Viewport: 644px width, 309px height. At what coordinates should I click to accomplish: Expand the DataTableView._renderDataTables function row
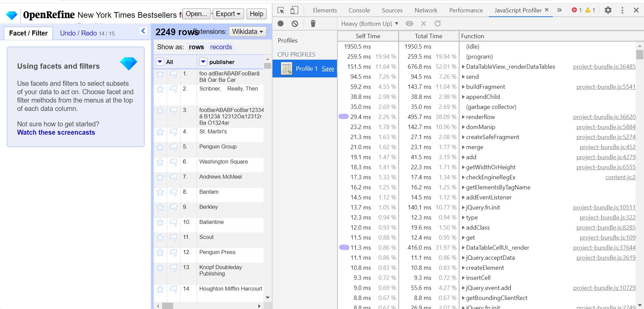463,67
